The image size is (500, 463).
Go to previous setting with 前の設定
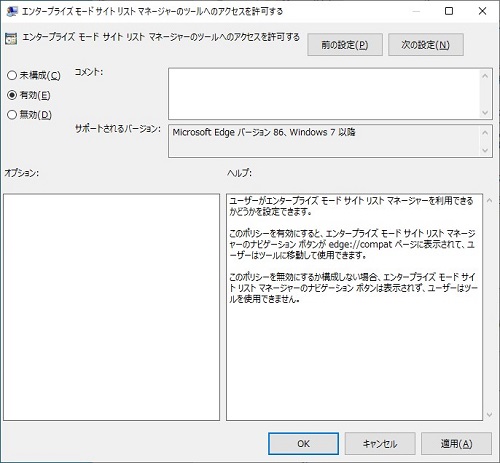click(345, 44)
